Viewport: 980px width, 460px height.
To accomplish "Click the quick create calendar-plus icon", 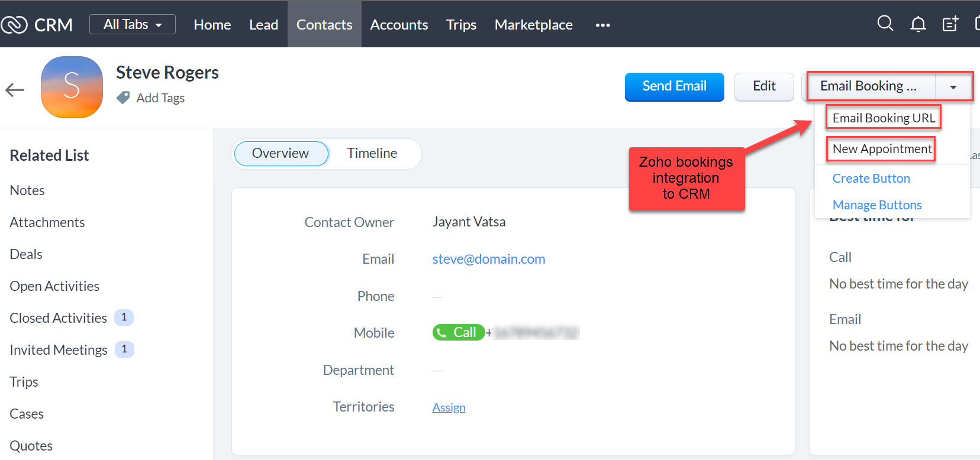I will click(x=950, y=24).
